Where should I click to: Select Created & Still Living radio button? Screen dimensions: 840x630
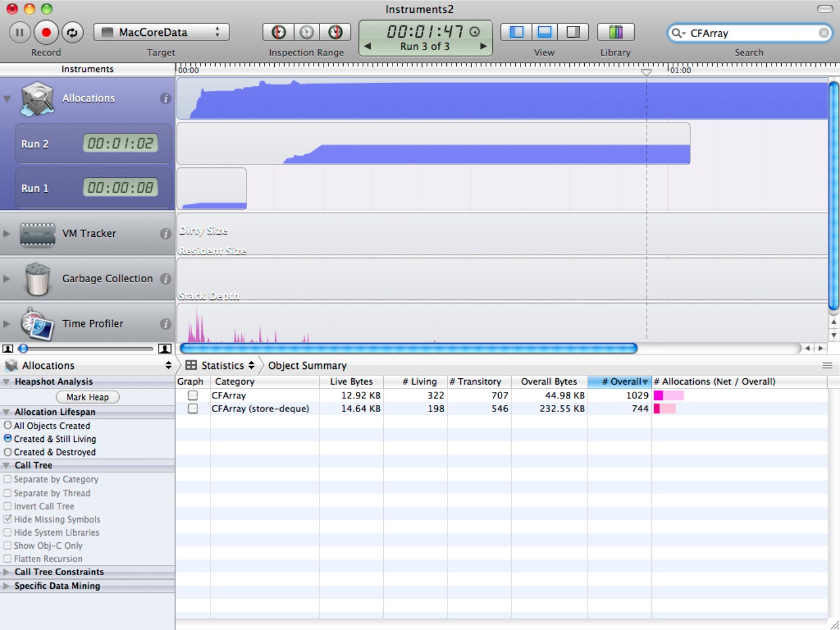8,438
